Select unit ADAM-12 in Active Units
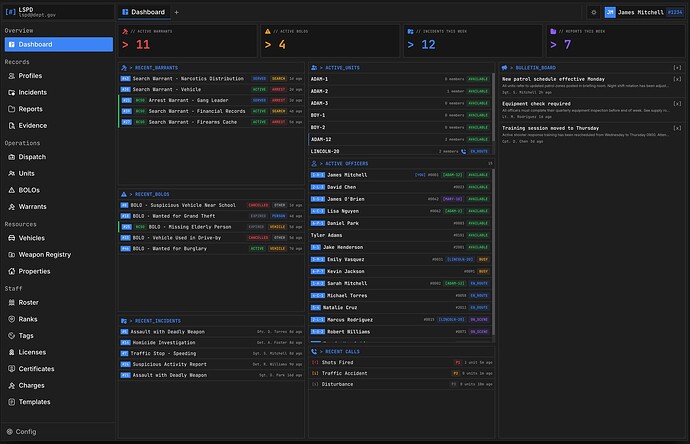The height and width of the screenshot is (444, 690). 400,139
